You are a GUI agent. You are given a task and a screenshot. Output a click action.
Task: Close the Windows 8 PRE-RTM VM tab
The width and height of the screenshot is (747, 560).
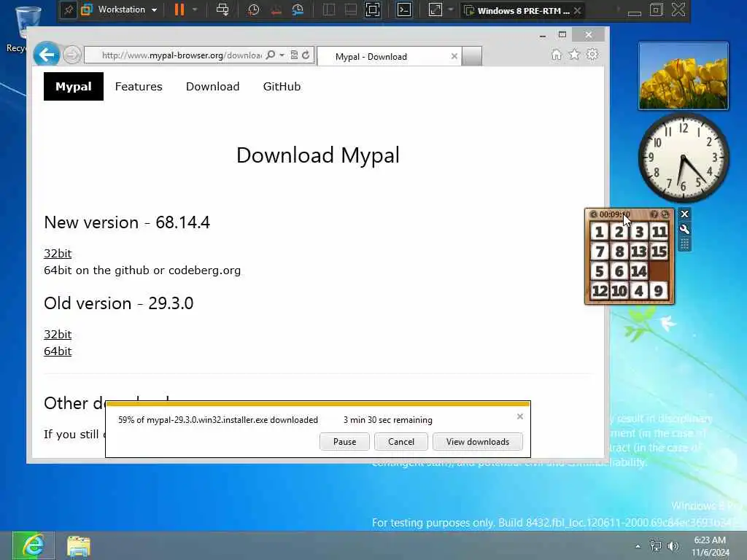[x=578, y=10]
